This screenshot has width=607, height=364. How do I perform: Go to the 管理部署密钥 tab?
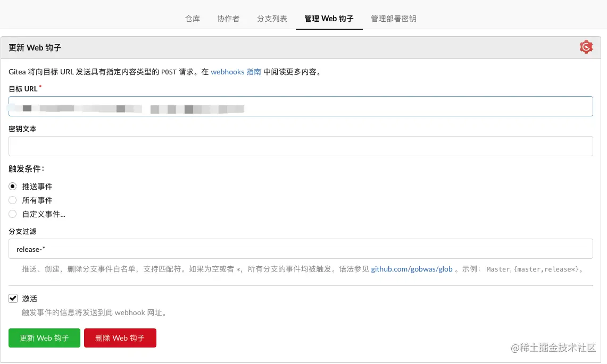click(x=394, y=19)
